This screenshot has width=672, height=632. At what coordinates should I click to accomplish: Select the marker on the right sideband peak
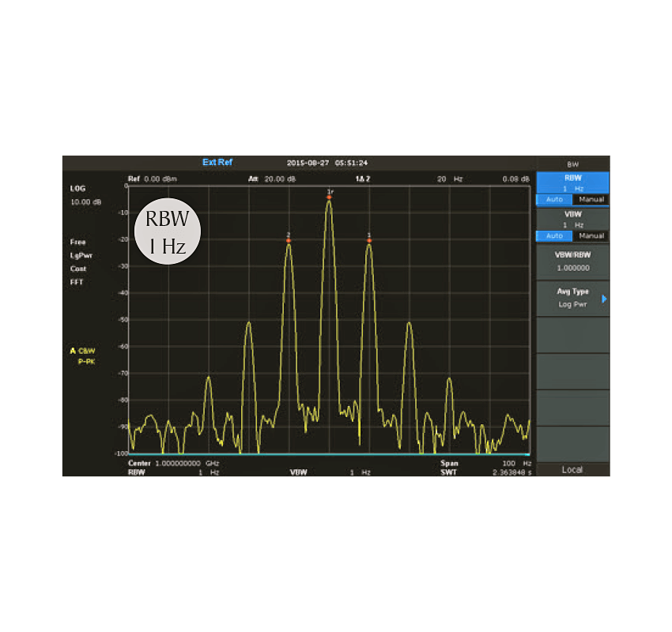click(x=369, y=240)
